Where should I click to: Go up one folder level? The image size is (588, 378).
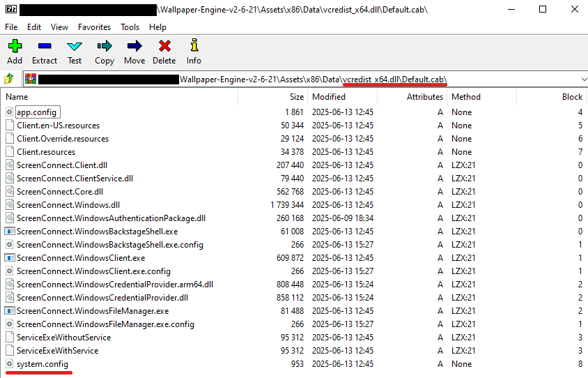[9, 80]
